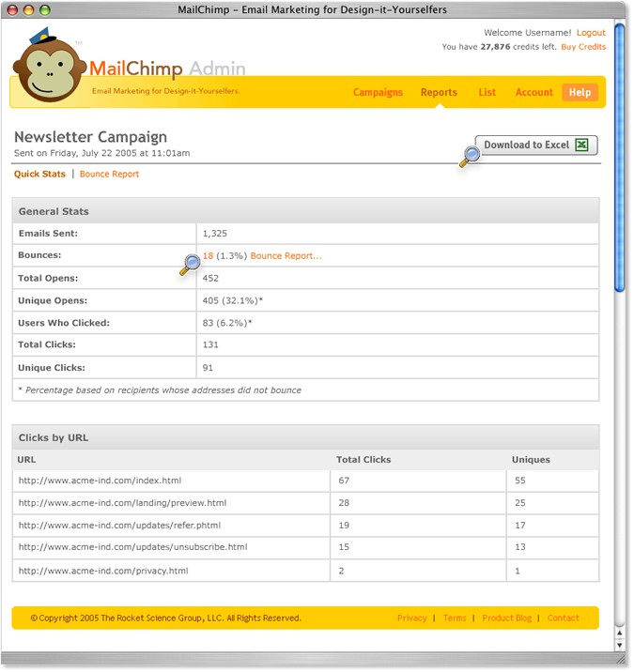This screenshot has width=634, height=672.
Task: Select the URL acme-ind.com/index.html
Action: [x=100, y=481]
